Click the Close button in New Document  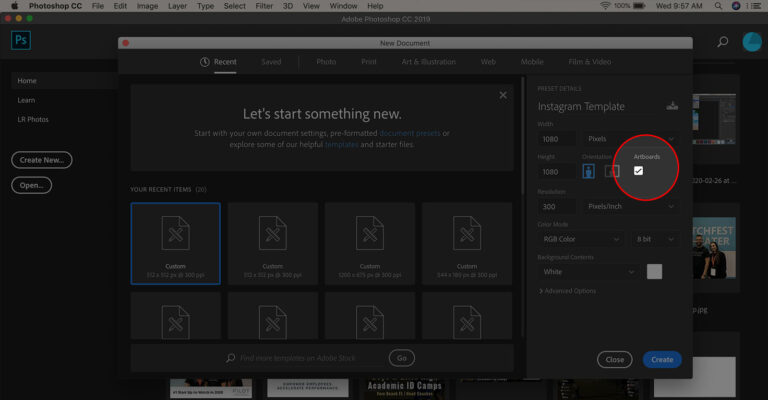point(615,359)
